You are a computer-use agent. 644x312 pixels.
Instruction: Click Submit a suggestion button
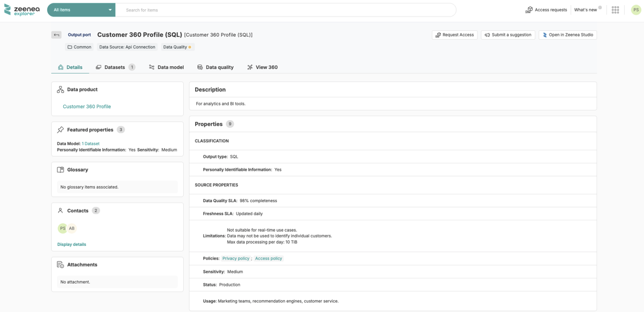click(x=507, y=35)
